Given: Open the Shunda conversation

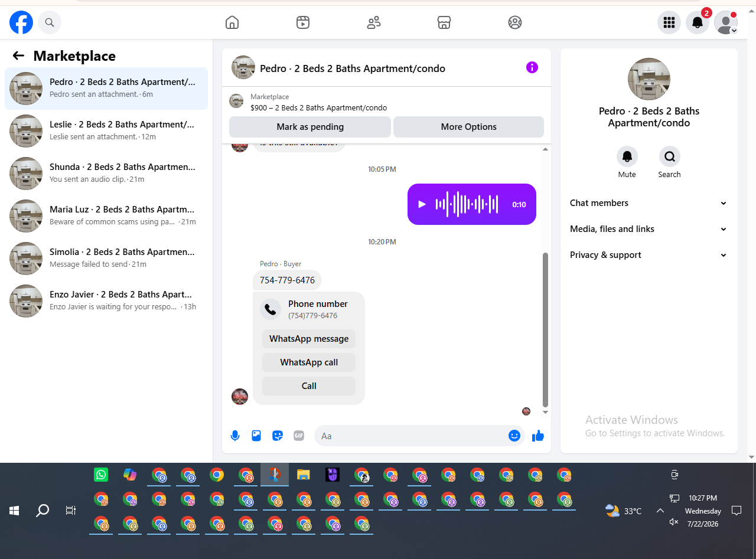Looking at the screenshot, I should tap(106, 174).
